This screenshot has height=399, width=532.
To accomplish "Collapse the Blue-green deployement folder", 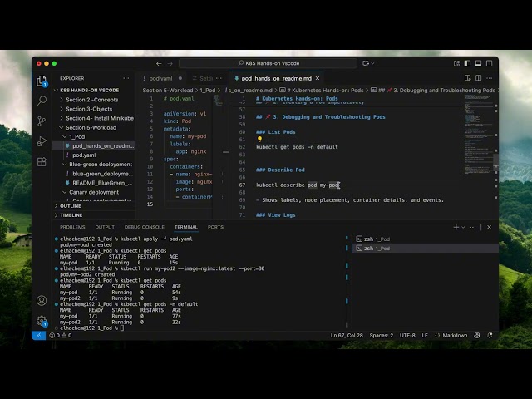I will click(x=93, y=165).
